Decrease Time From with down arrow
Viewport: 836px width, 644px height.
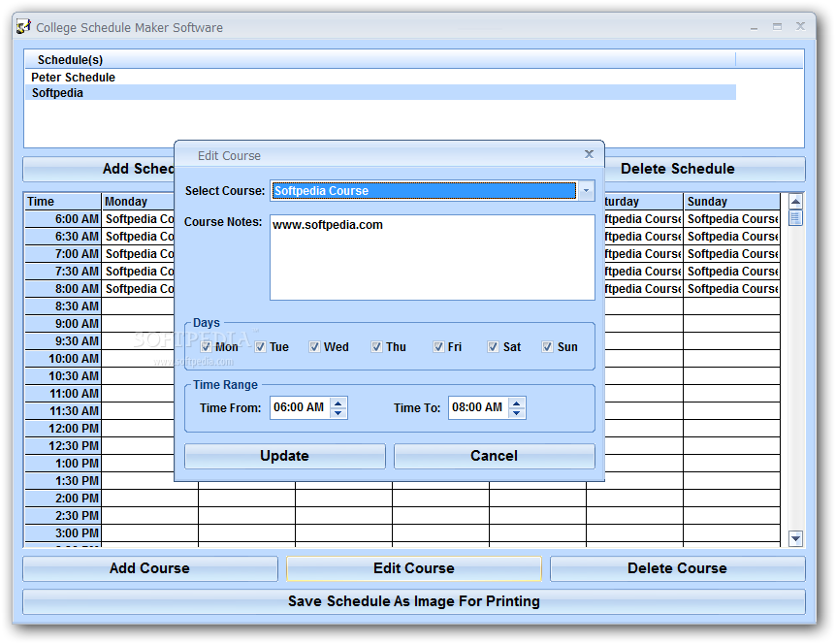click(x=338, y=413)
